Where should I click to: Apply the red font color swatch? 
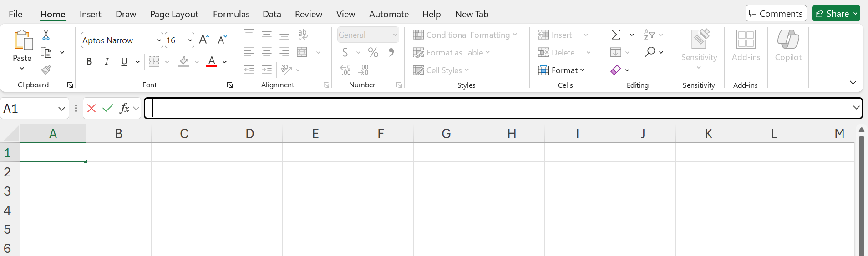pyautogui.click(x=212, y=62)
